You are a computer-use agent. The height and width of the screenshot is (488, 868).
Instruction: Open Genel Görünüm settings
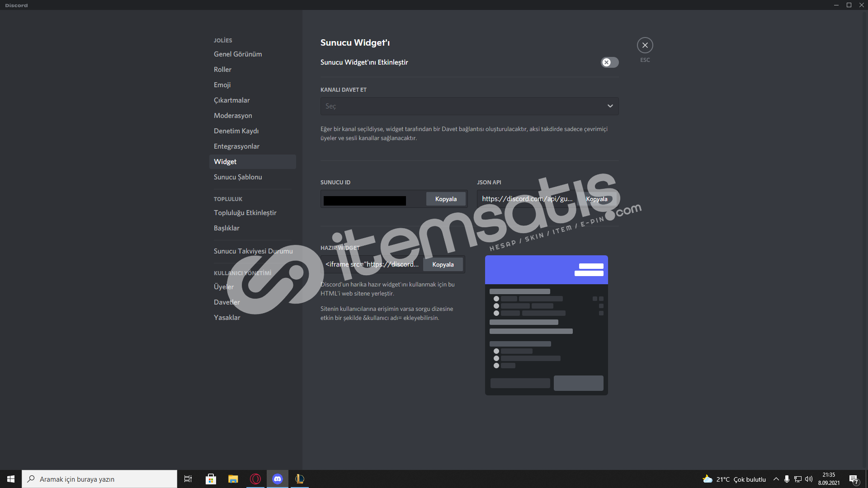252,54
